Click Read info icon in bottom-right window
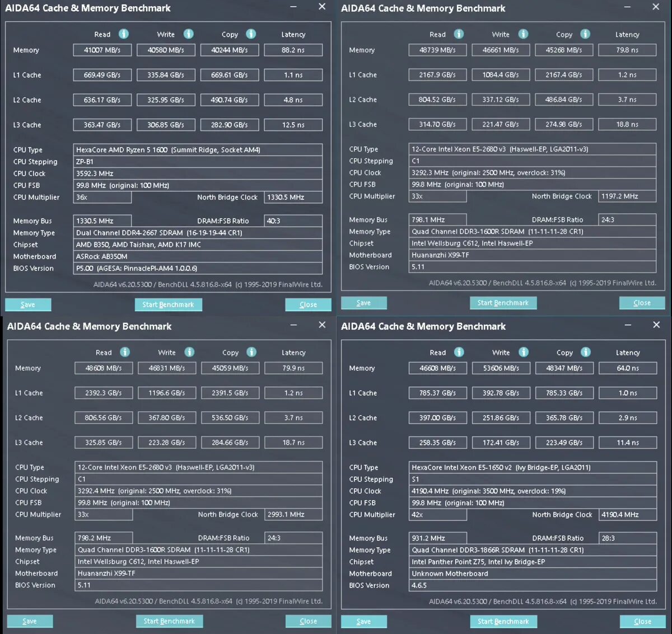 pyautogui.click(x=459, y=352)
